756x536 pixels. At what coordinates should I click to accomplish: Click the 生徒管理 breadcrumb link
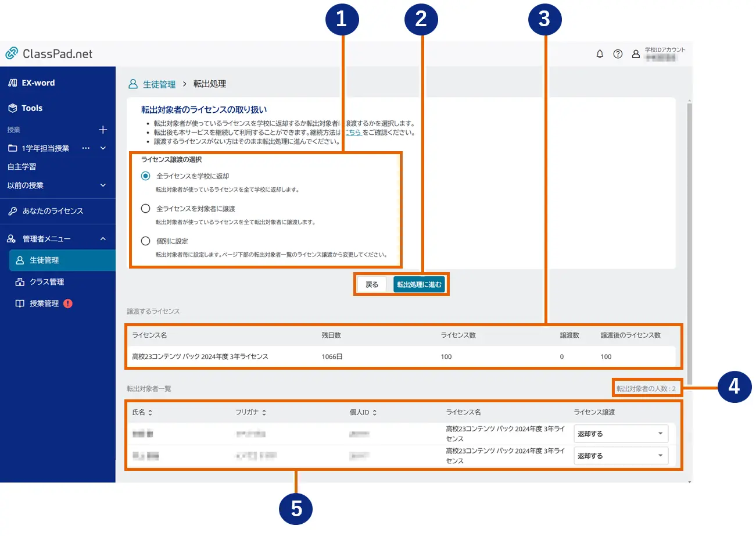[159, 84]
